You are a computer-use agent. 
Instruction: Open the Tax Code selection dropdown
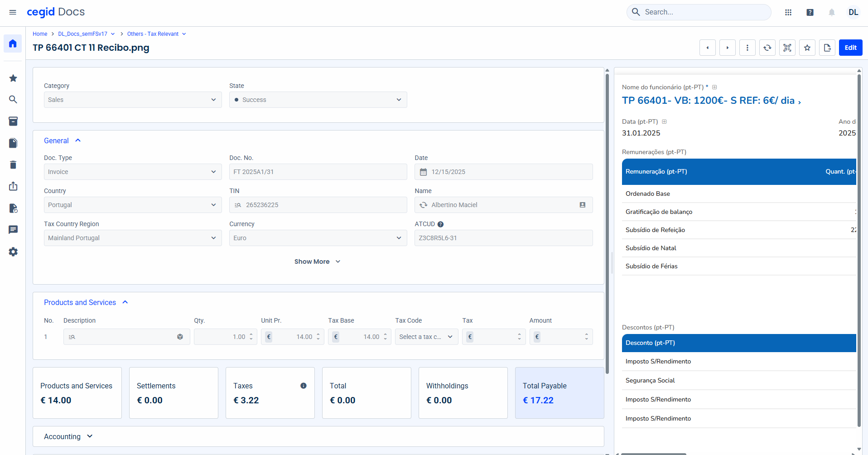pos(426,337)
